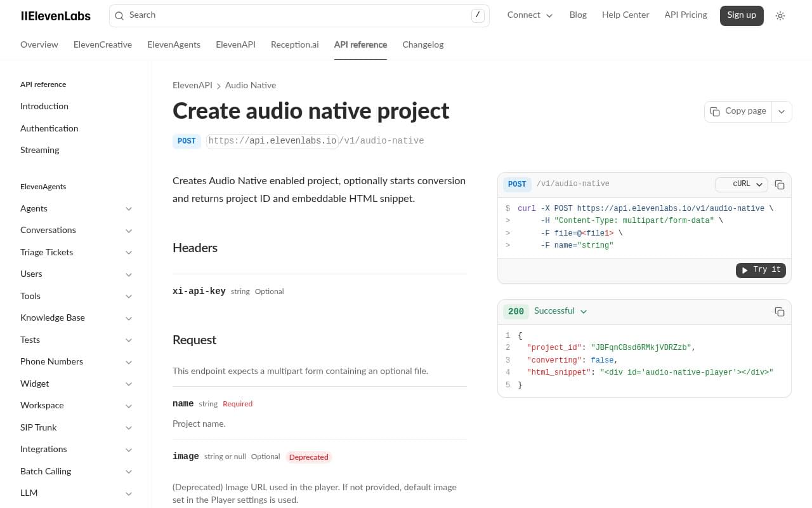The height and width of the screenshot is (508, 812).
Task: Expand the Phone Numbers sidebar section
Action: click(x=77, y=362)
